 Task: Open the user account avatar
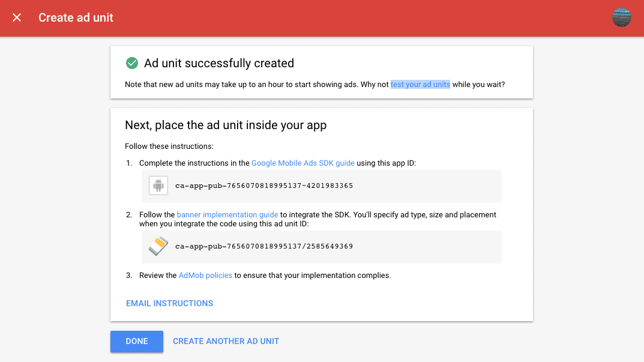[x=621, y=17]
